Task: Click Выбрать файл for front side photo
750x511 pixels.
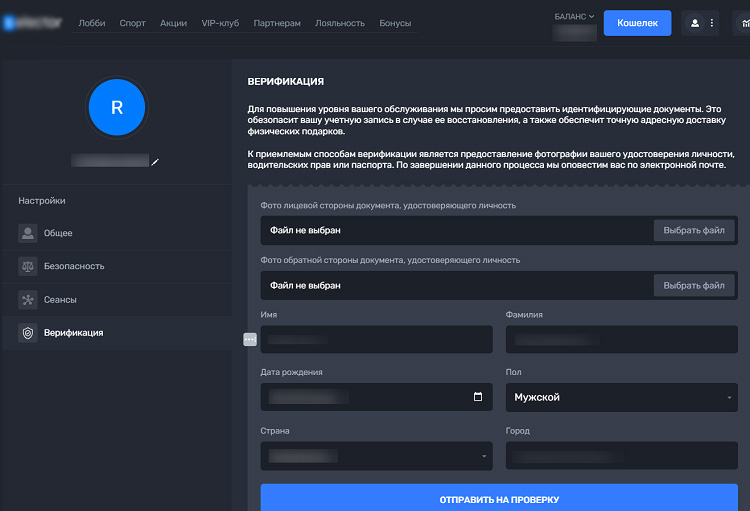Action: click(694, 231)
